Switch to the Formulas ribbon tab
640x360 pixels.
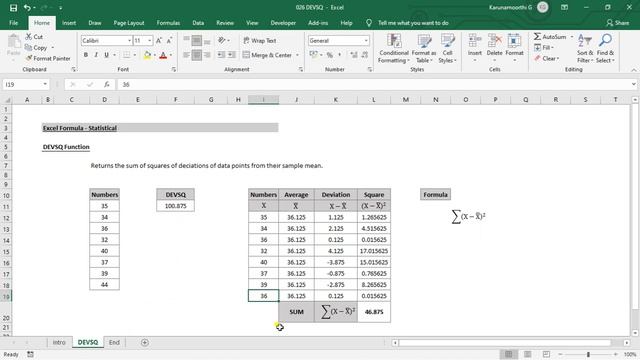point(168,23)
